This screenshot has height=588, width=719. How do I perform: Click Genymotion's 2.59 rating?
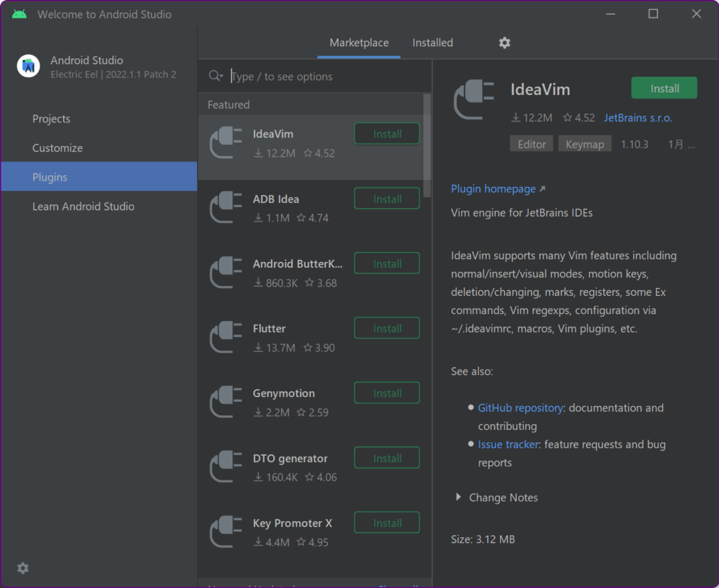(x=312, y=412)
